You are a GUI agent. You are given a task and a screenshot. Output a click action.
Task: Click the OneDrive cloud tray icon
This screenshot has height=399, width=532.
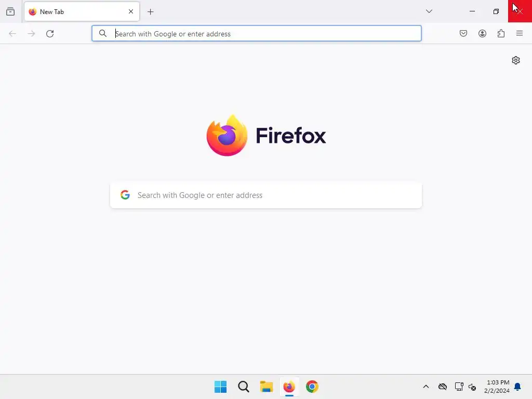[443, 387]
